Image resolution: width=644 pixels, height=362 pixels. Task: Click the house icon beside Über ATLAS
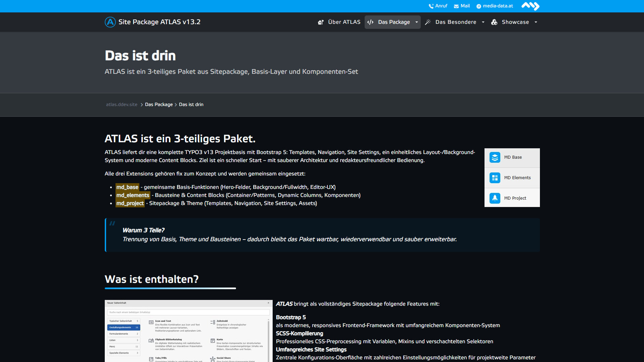[321, 22]
